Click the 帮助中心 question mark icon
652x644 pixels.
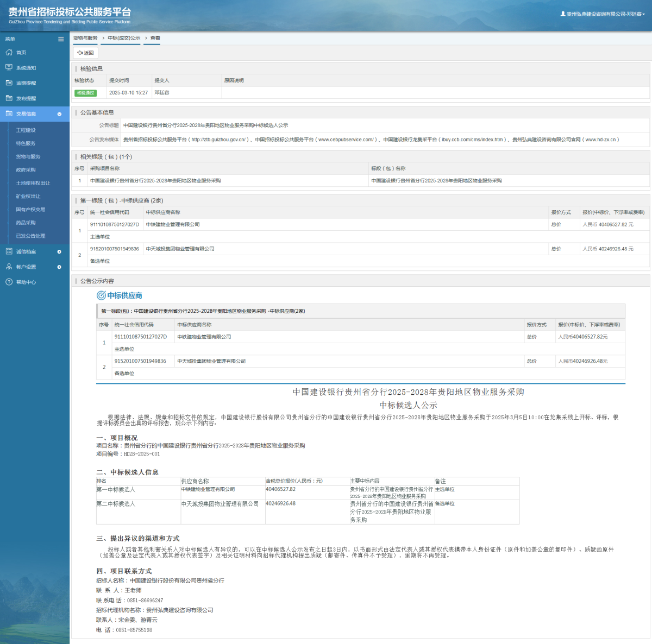point(9,282)
